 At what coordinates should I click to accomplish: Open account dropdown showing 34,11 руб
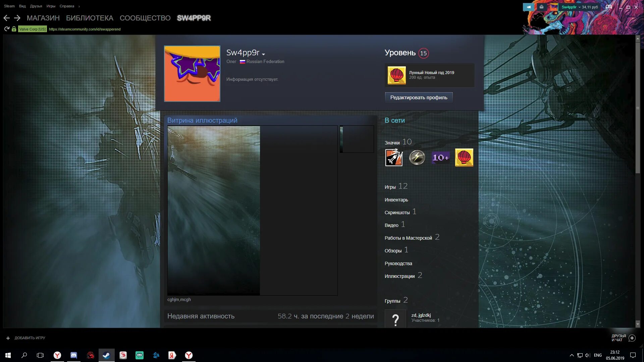580,7
